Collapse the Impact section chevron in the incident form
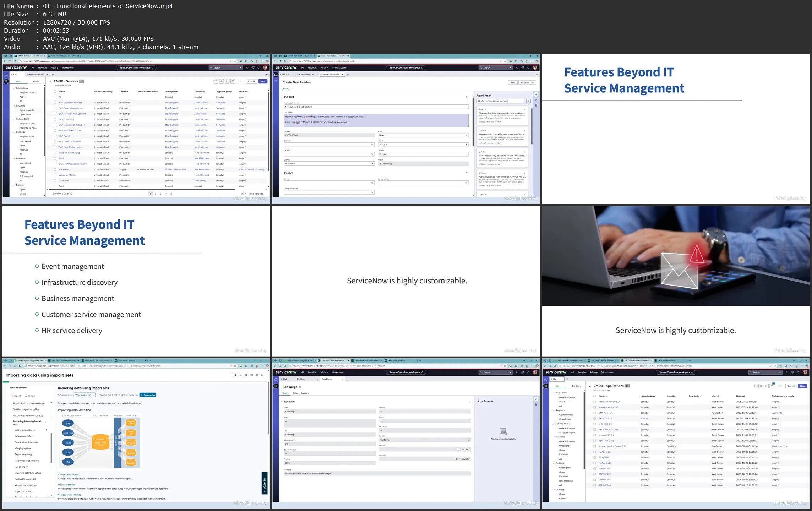Screen dimensions: 812x511 click(x=467, y=173)
